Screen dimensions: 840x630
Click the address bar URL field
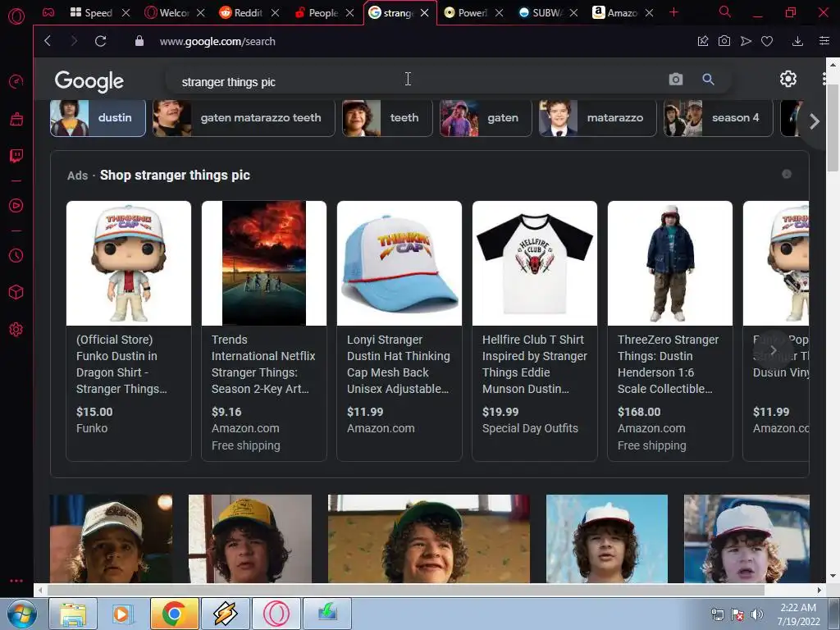click(217, 41)
